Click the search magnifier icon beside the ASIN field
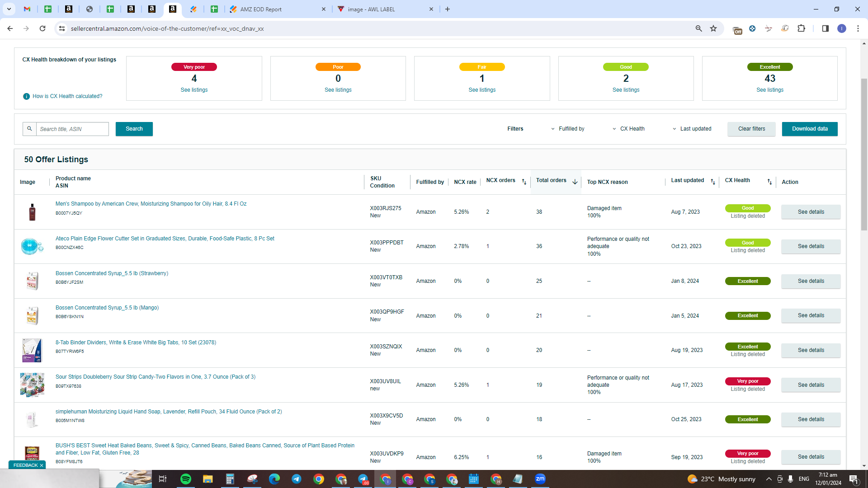Image resolution: width=868 pixels, height=488 pixels. pos(29,129)
